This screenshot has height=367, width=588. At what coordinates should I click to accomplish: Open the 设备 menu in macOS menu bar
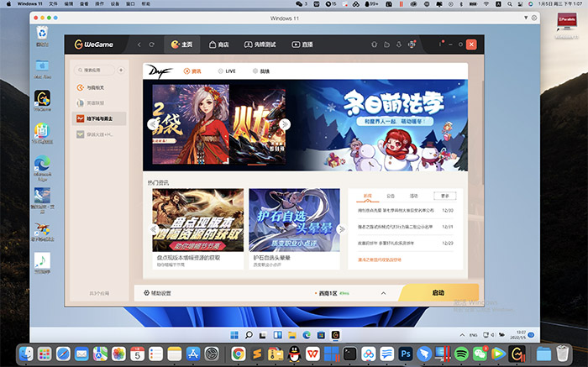(x=115, y=3)
